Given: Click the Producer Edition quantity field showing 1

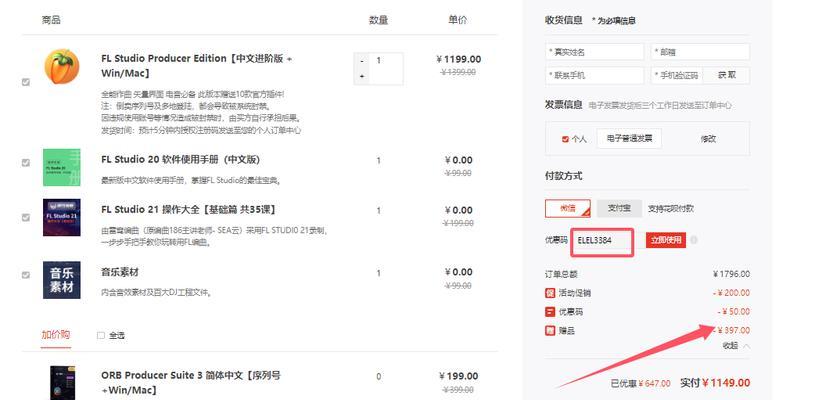Looking at the screenshot, I should [386, 68].
